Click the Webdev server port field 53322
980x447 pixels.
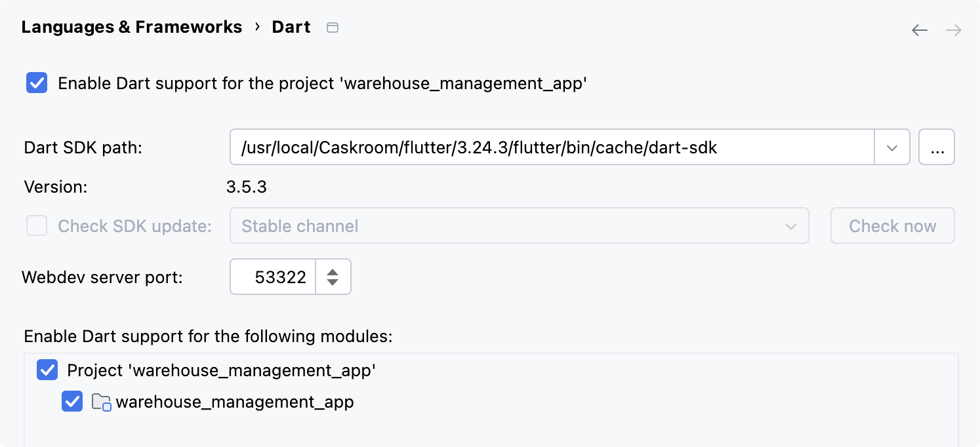click(x=274, y=277)
